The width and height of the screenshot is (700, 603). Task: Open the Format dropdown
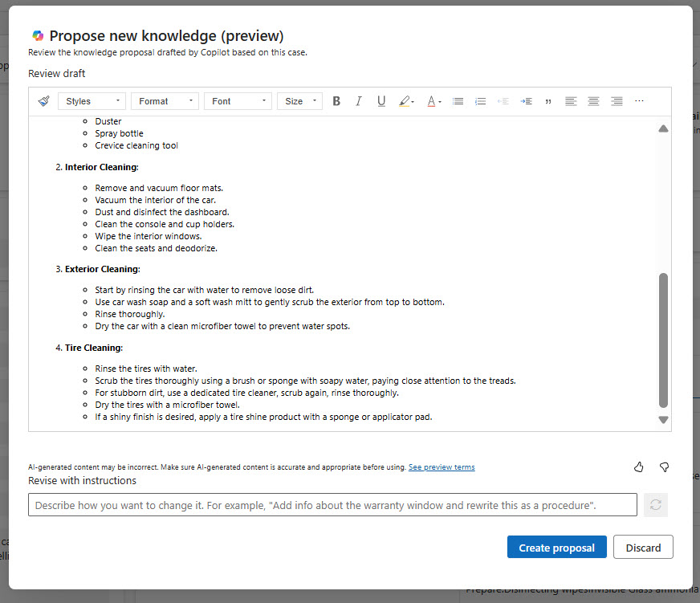[165, 101]
